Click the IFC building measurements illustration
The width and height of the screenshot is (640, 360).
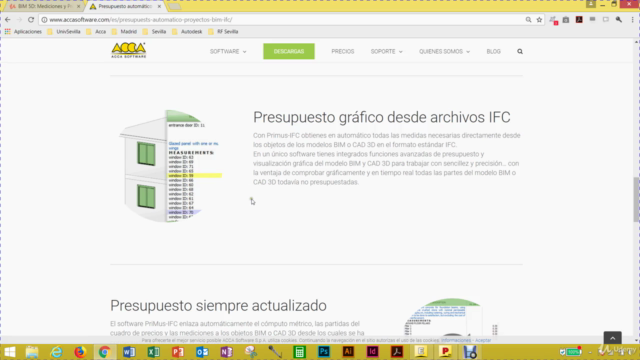[x=171, y=166]
